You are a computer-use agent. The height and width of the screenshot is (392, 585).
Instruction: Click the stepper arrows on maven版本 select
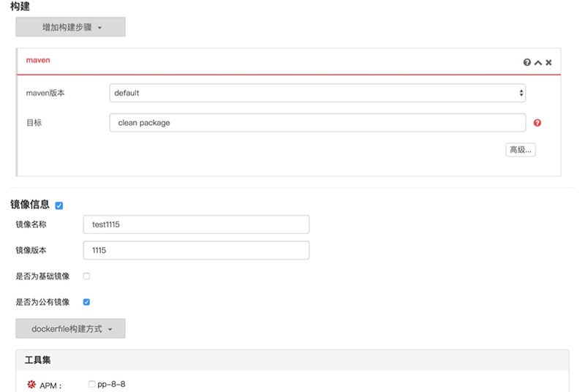tap(521, 93)
